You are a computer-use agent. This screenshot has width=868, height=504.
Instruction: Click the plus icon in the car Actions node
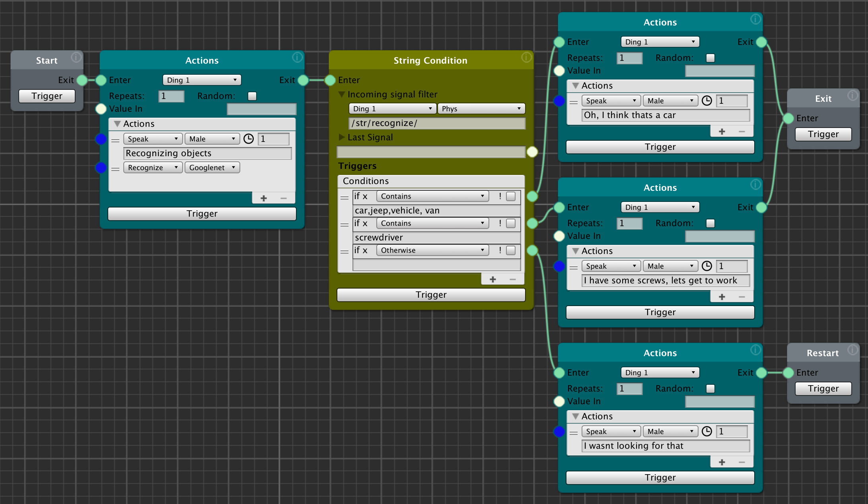722,132
